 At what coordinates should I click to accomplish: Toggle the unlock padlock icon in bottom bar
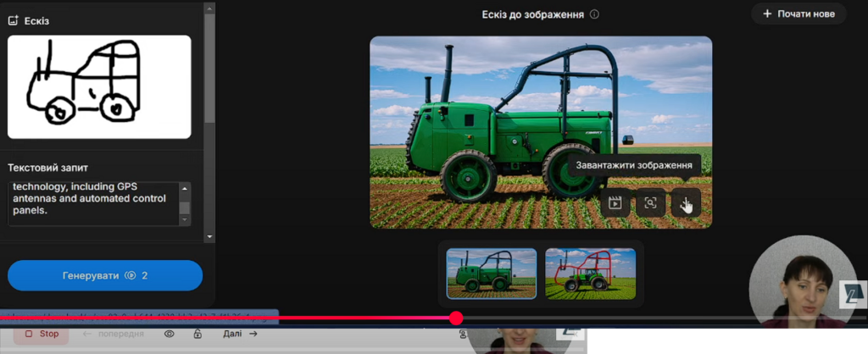click(x=197, y=334)
